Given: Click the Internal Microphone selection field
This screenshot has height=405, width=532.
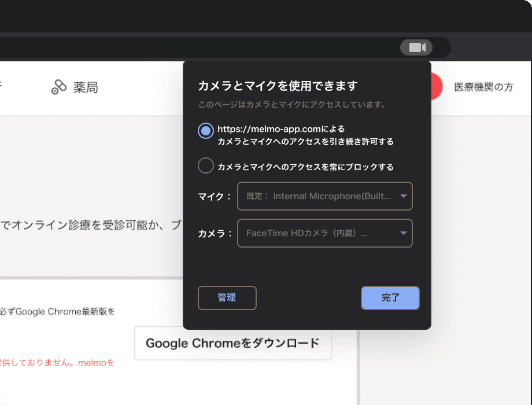Looking at the screenshot, I should point(324,196).
